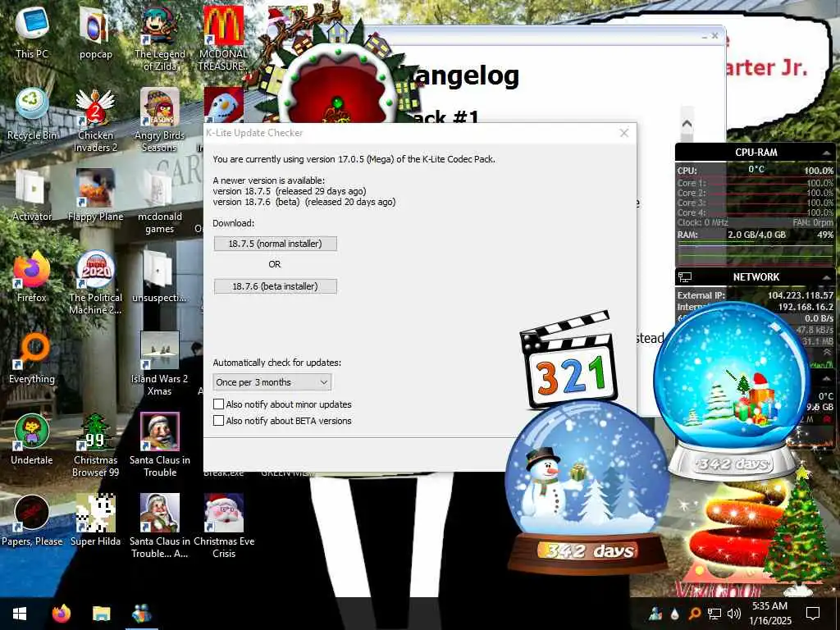
Task: Click the volume speaker tray icon
Action: (x=733, y=614)
